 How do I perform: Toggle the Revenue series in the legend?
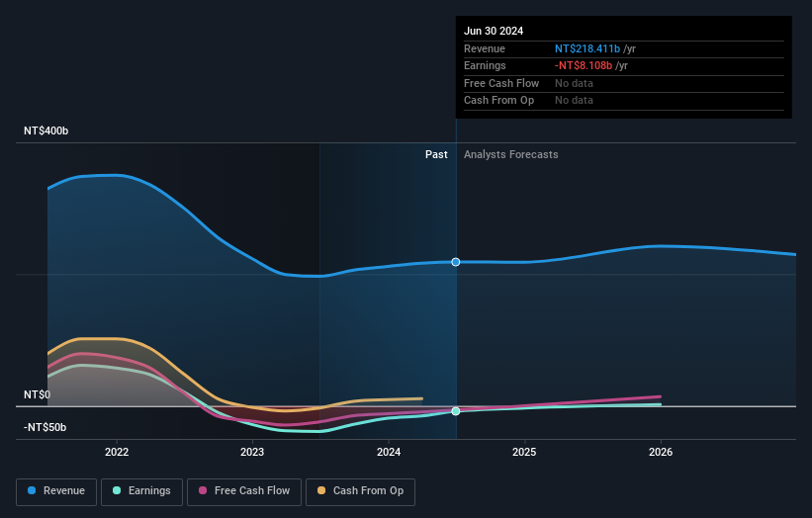pos(56,491)
